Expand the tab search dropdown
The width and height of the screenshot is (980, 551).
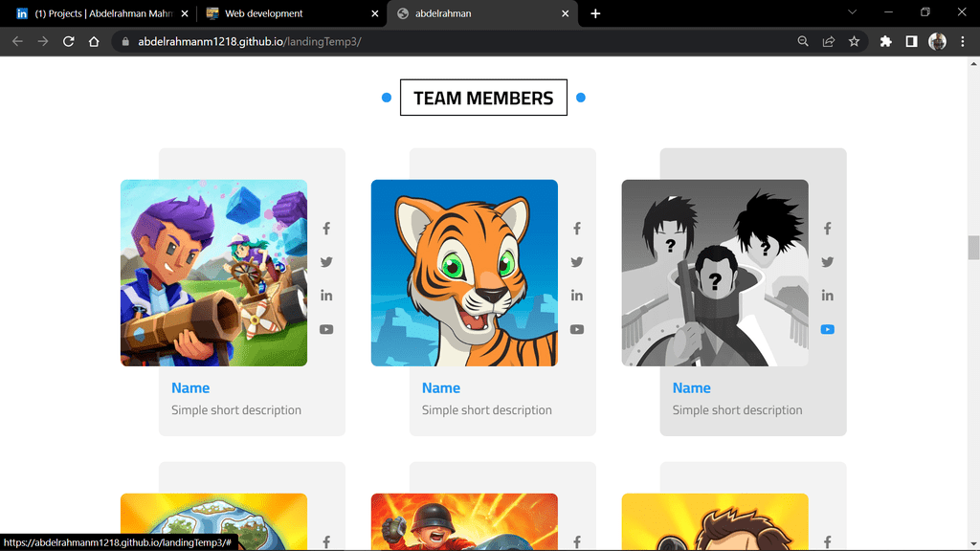coord(852,11)
